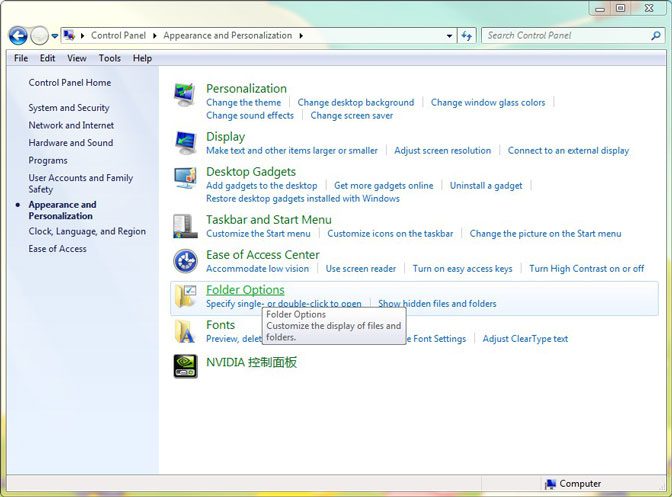Viewport: 672px width, 497px height.
Task: Open Clock, Language, and Region category
Action: pyautogui.click(x=87, y=231)
